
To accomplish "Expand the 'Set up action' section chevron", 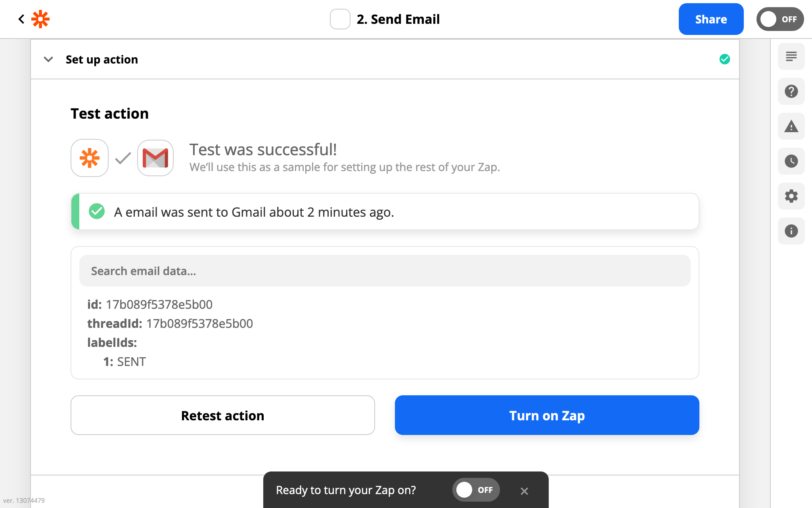I will 48,58.
